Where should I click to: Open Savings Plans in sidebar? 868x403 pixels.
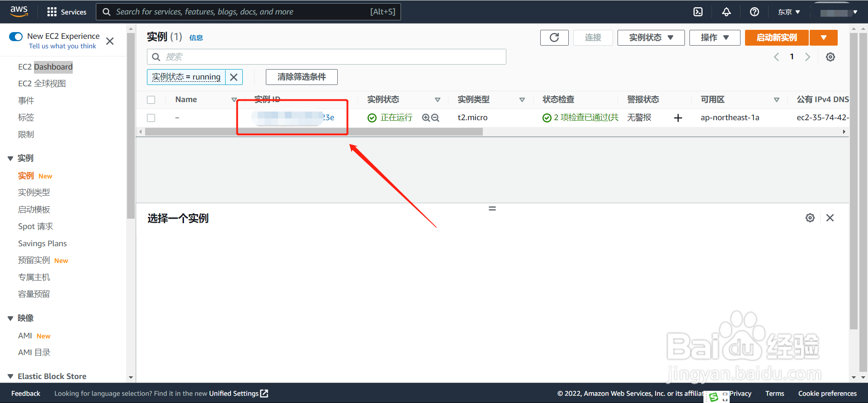(42, 244)
